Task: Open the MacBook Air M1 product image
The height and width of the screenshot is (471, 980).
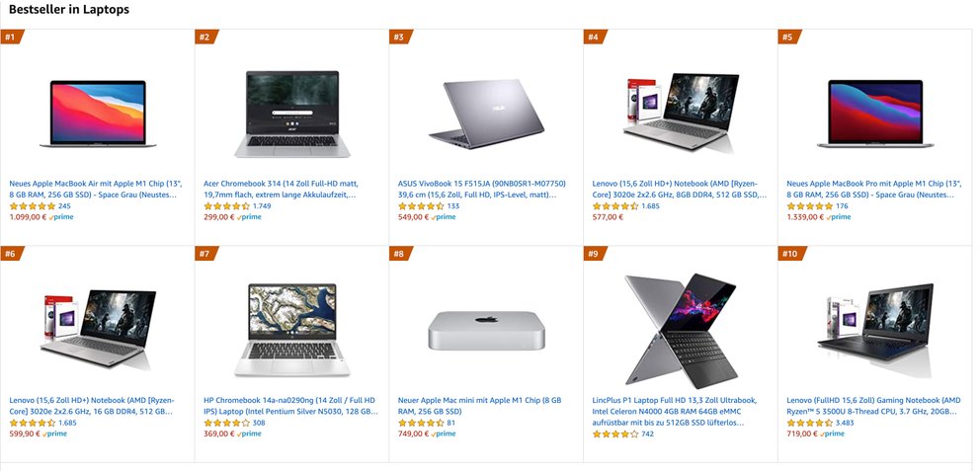Action: [x=98, y=114]
